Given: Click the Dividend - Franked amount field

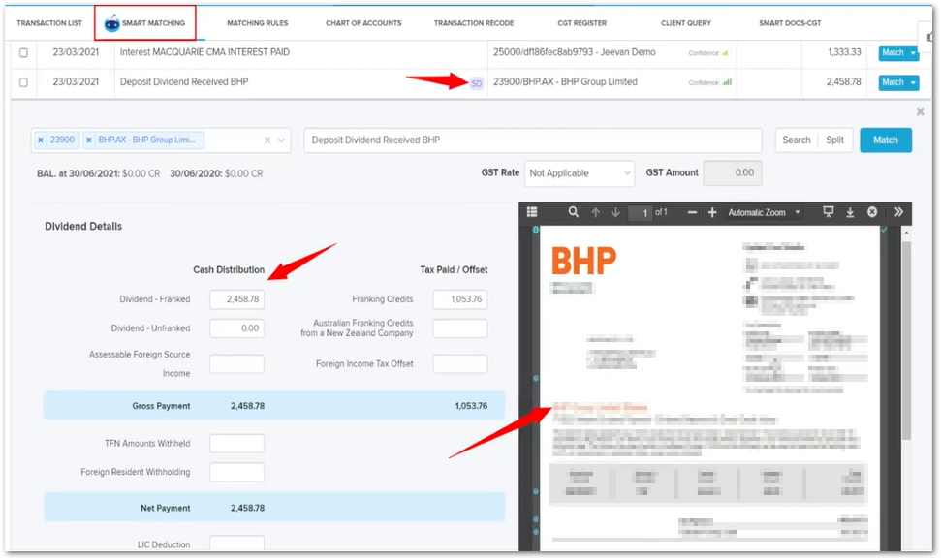Looking at the screenshot, I should (236, 300).
